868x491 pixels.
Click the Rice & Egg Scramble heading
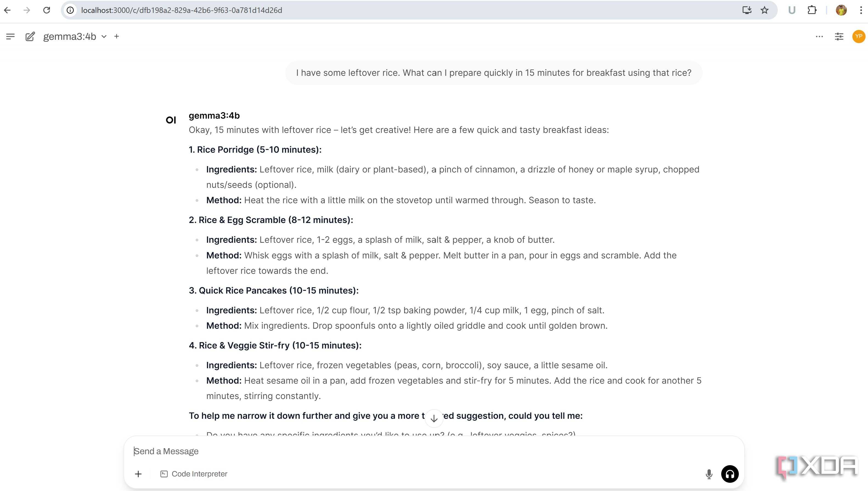(x=271, y=220)
